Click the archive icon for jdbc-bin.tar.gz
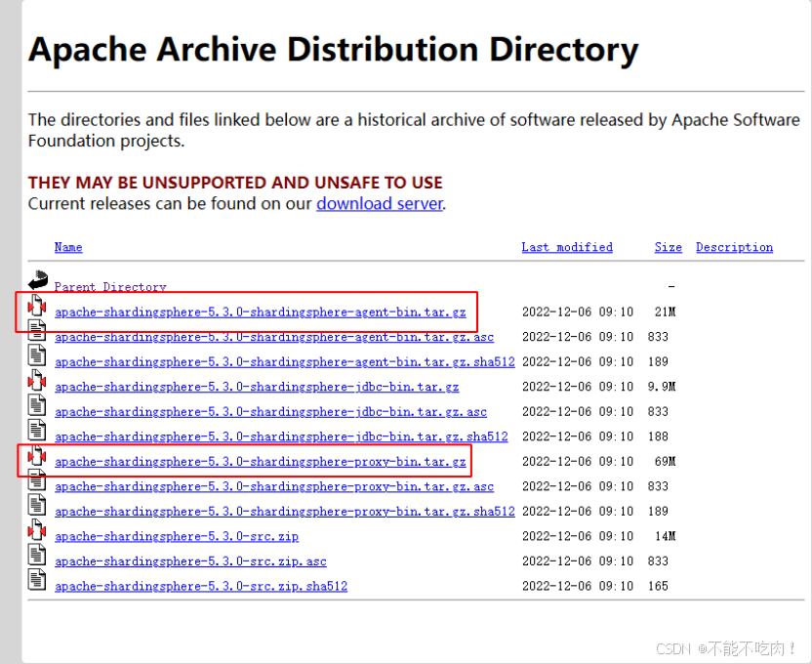This screenshot has height=664, width=812. click(37, 380)
